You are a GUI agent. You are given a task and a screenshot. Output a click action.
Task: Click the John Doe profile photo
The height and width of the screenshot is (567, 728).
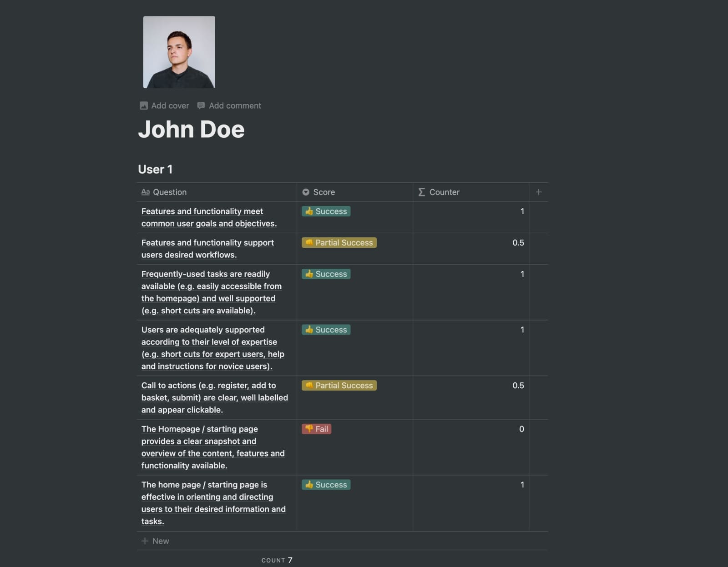pos(179,52)
